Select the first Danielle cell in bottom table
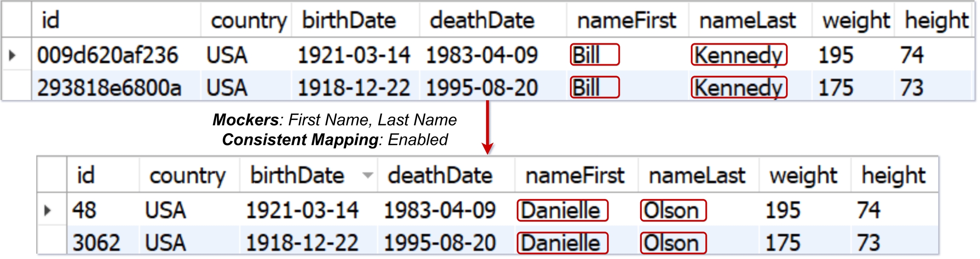This screenshot has height=259, width=980. (562, 211)
